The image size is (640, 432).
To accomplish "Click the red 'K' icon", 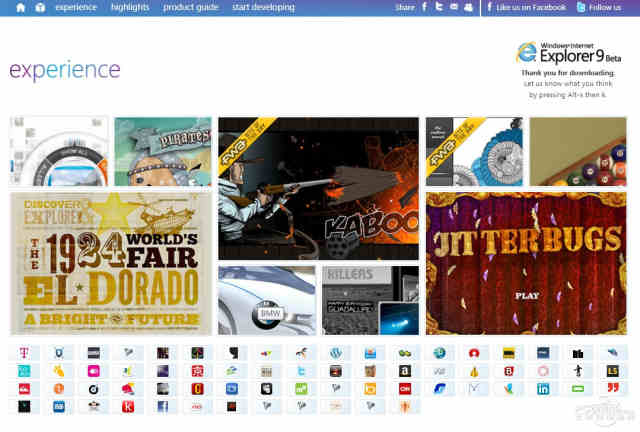I will click(128, 407).
